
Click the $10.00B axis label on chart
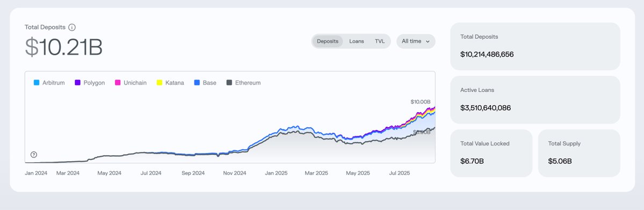[420, 102]
